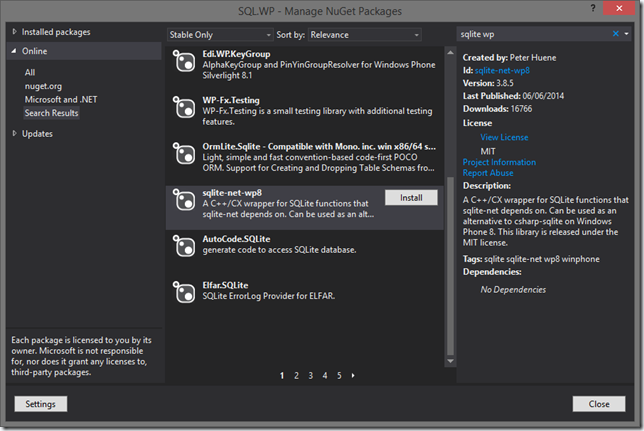The width and height of the screenshot is (644, 431).
Task: Click the 'Created by: Peter Huene' text
Action: click(509, 58)
